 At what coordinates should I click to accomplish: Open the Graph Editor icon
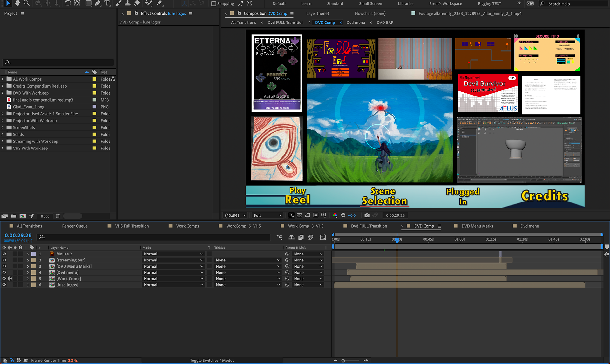pyautogui.click(x=323, y=237)
